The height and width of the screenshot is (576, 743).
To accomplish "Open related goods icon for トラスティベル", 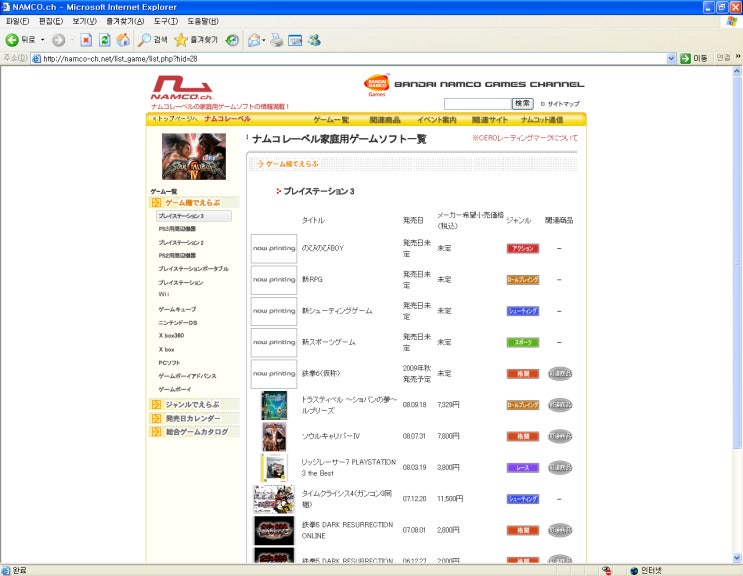I will tap(560, 405).
